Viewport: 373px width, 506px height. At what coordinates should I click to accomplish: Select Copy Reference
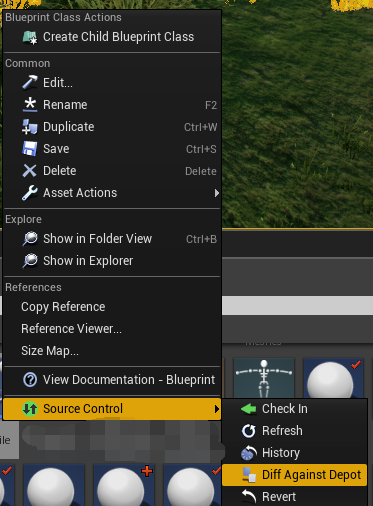pyautogui.click(x=112, y=307)
